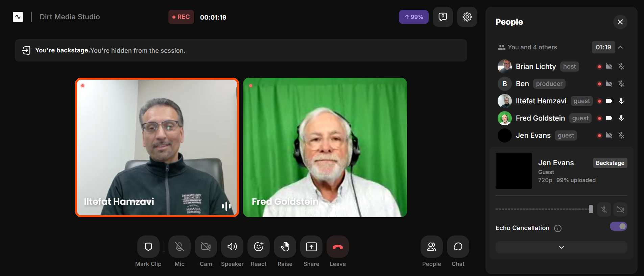Open the React emoji button
The image size is (644, 276).
[x=259, y=247]
